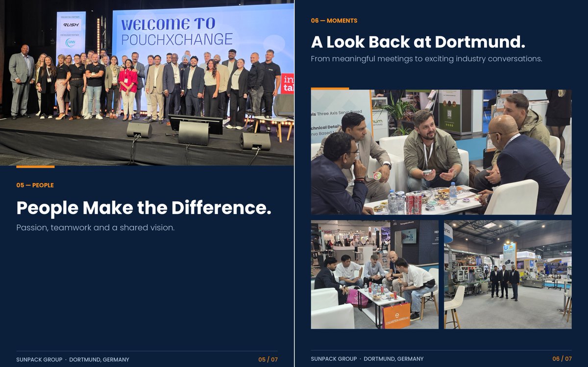Screen dimensions: 588x367
Task: Click the booth meeting photo with sofa
Action: [441, 152]
